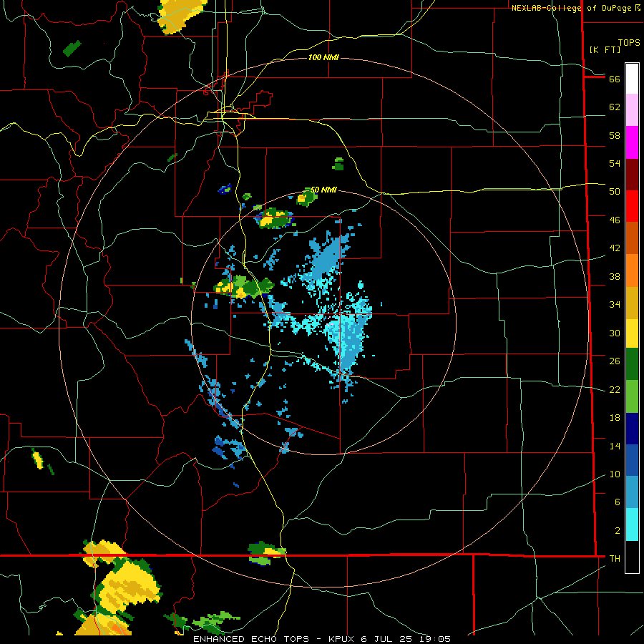This screenshot has height=644, width=644.
Task: Click the 18 legend value
Action: (615, 418)
